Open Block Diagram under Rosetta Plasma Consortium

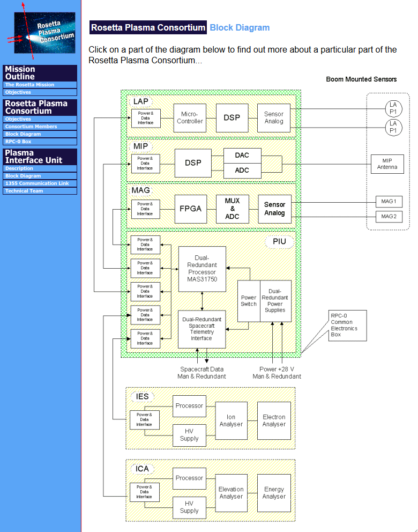(40, 134)
